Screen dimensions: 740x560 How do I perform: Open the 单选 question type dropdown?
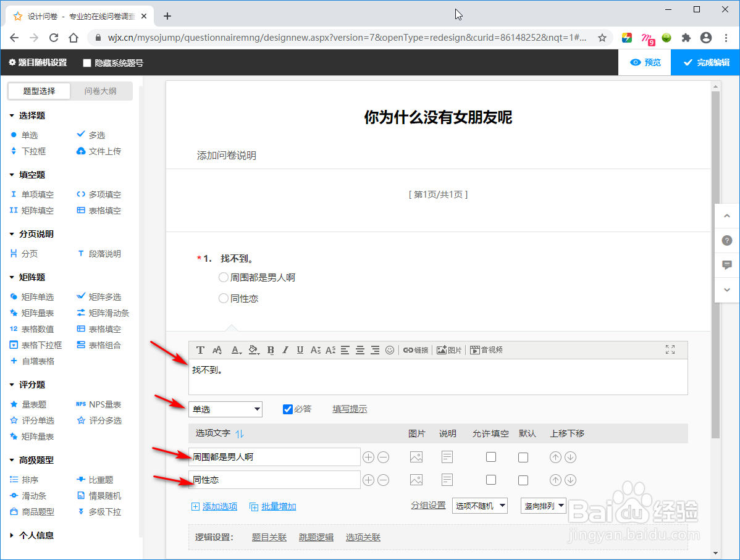(x=225, y=409)
